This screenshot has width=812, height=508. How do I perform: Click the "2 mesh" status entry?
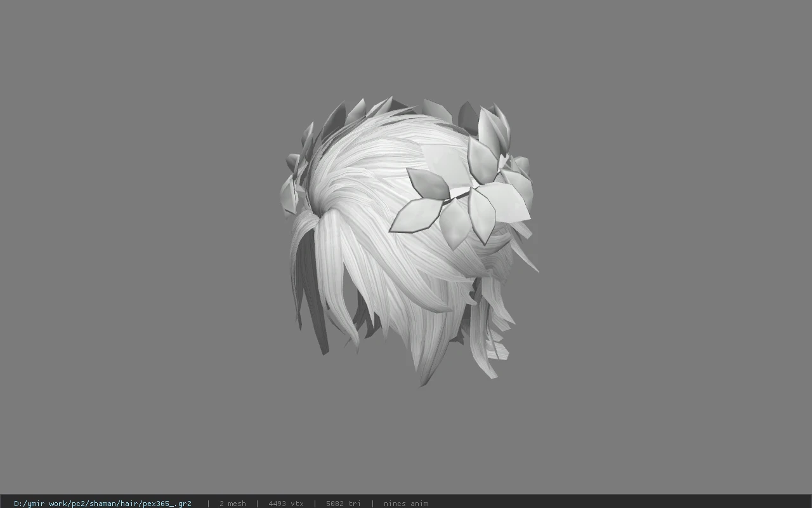pyautogui.click(x=232, y=504)
